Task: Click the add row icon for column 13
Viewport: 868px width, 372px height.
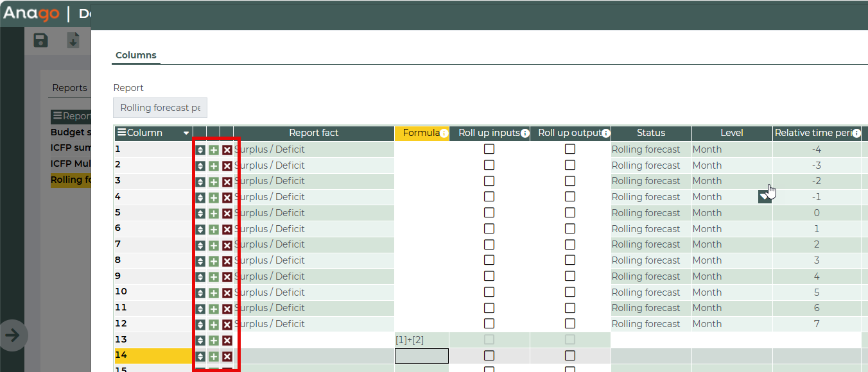Action: point(214,341)
